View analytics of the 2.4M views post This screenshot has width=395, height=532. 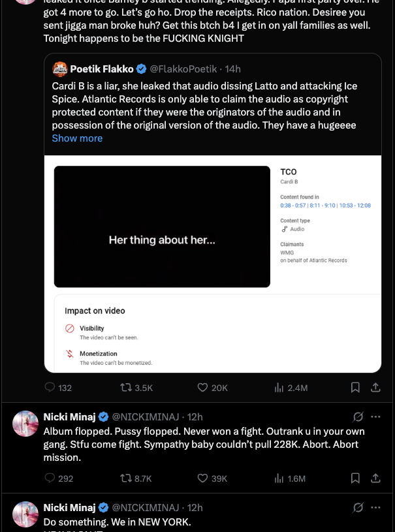tap(279, 388)
